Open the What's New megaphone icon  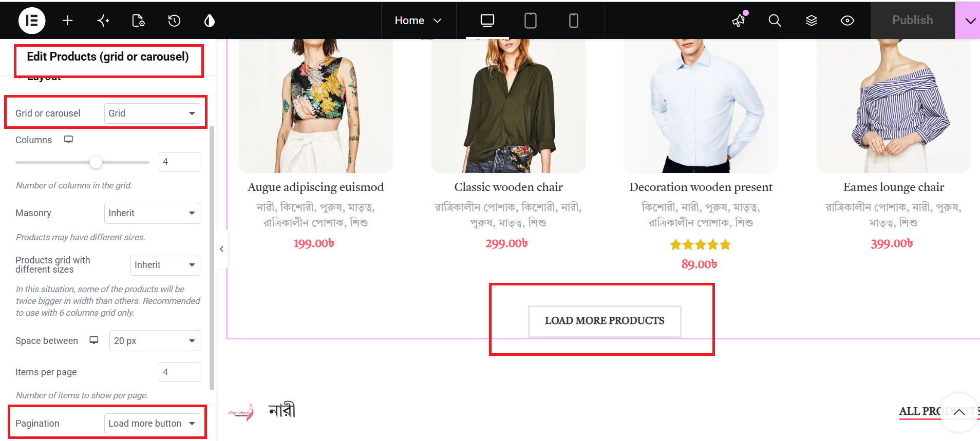tap(739, 20)
